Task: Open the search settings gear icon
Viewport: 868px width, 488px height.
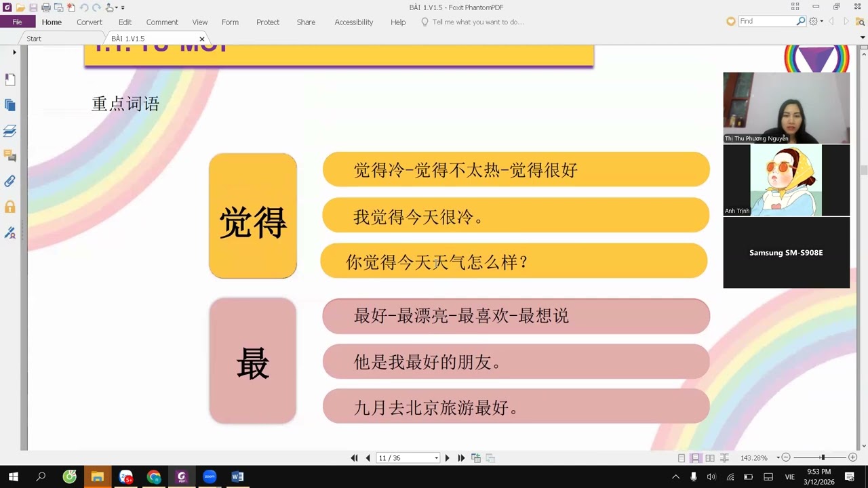Action: [813, 21]
